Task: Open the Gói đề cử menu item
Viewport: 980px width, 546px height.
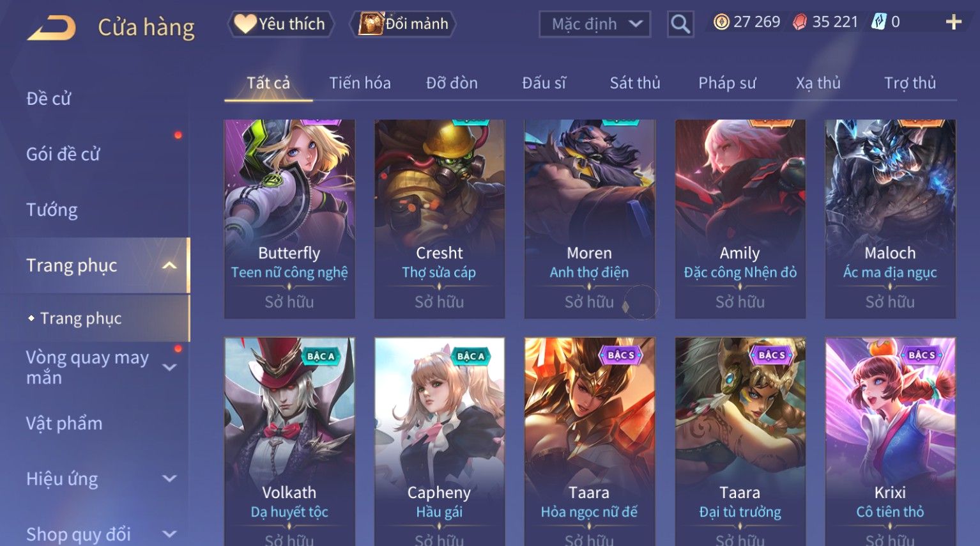Action: [63, 154]
